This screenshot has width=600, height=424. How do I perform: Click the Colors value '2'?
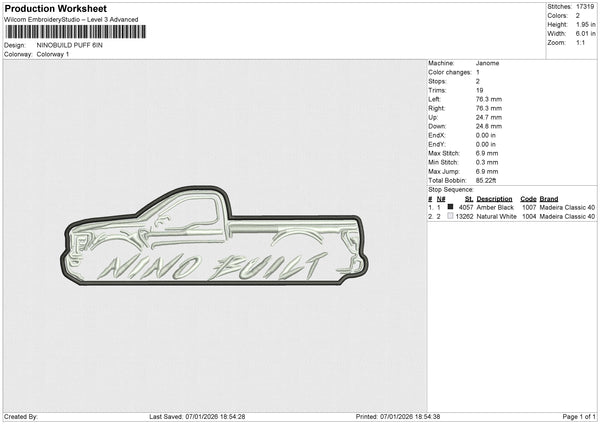(578, 16)
